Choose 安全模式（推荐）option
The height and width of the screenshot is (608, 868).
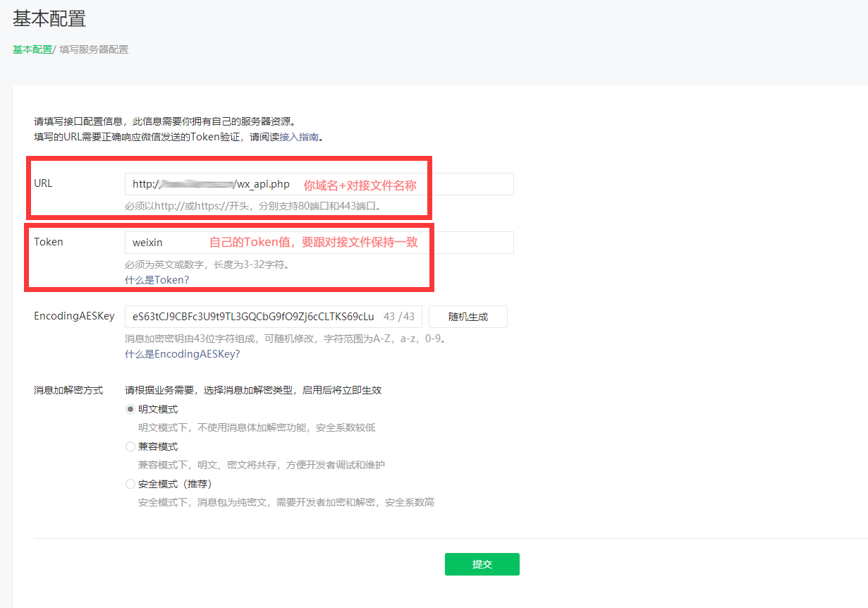coord(130,483)
